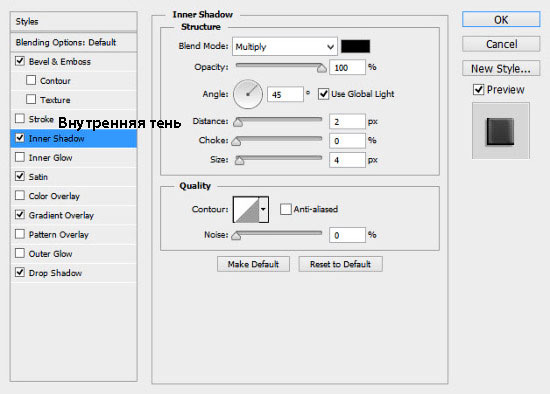Click the Angle dial control

click(248, 94)
